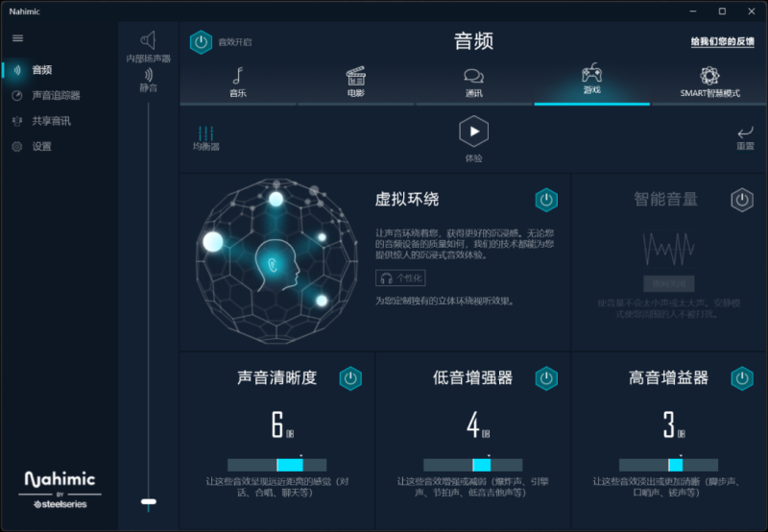
Task: Click the 重置 reset arrow icon
Action: click(745, 133)
